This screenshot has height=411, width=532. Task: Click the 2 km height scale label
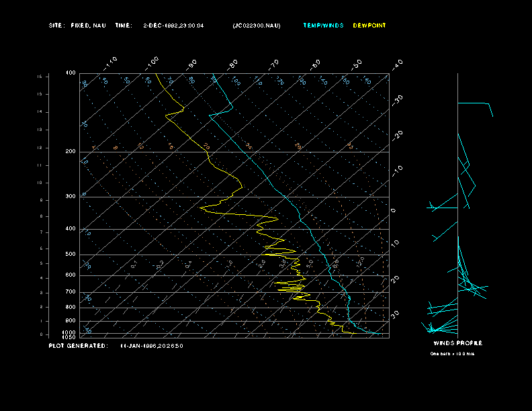(x=41, y=307)
